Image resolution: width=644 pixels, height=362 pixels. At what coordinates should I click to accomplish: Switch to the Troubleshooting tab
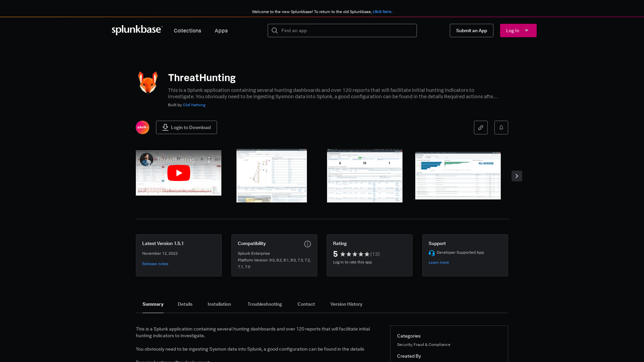tap(265, 304)
